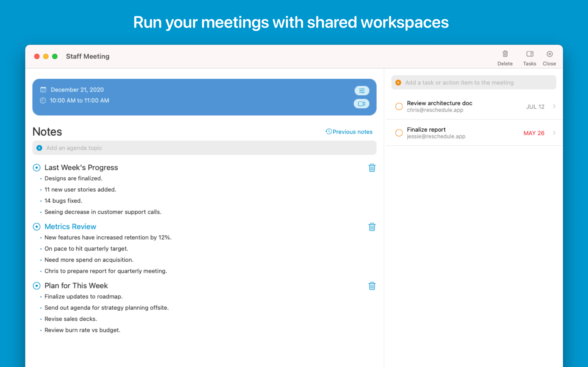Click the Delete trash icon in toolbar
Image resolution: width=588 pixels, height=367 pixels.
coord(505,54)
